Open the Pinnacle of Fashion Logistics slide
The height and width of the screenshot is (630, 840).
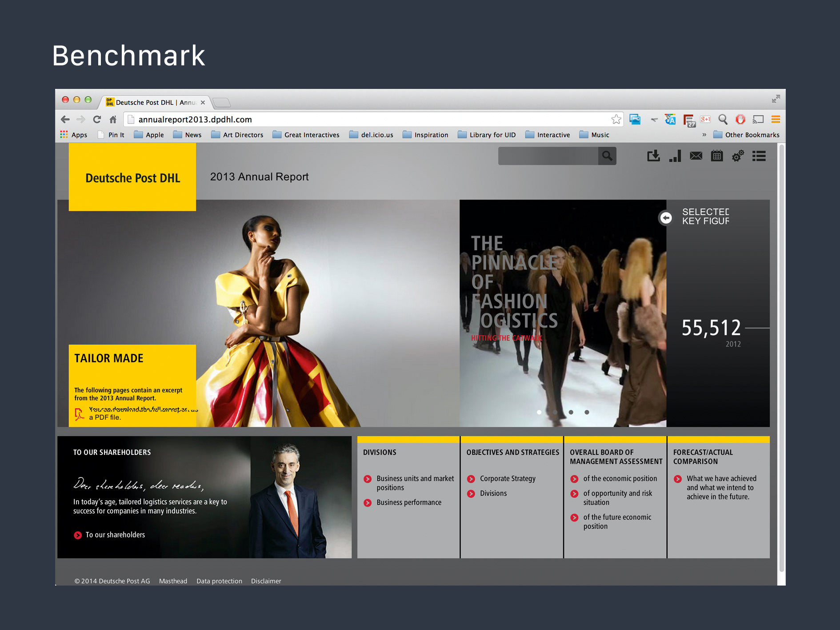[563, 313]
